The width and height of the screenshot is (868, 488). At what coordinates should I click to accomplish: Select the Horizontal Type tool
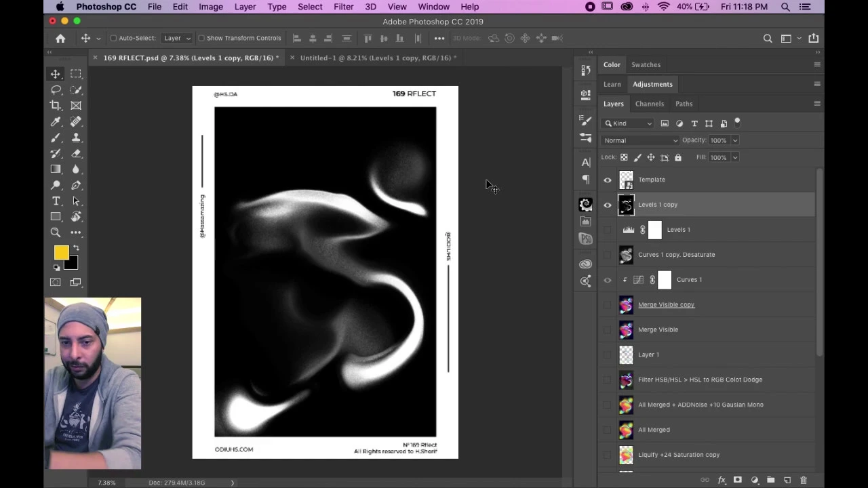coord(56,201)
